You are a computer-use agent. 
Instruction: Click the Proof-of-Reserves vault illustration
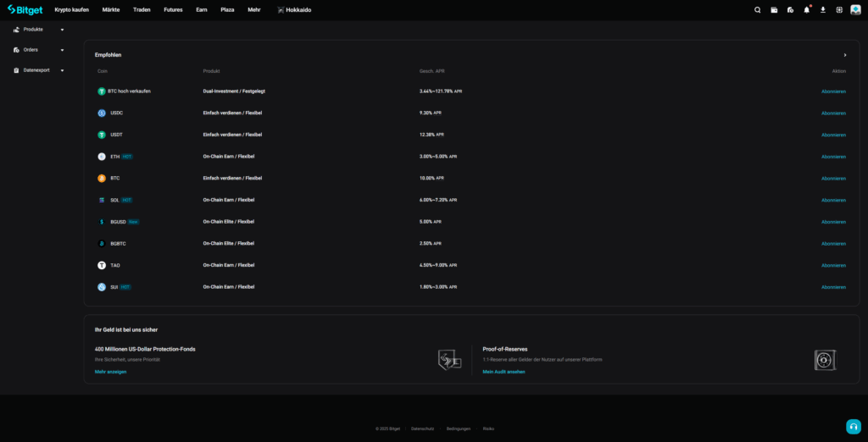point(826,360)
